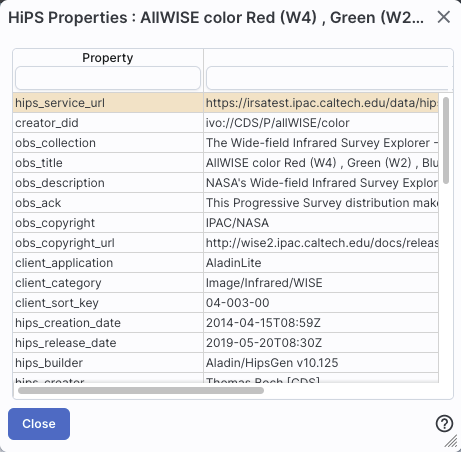461x452 pixels.
Task: Select the hips_creation_date row
Action: (226, 323)
